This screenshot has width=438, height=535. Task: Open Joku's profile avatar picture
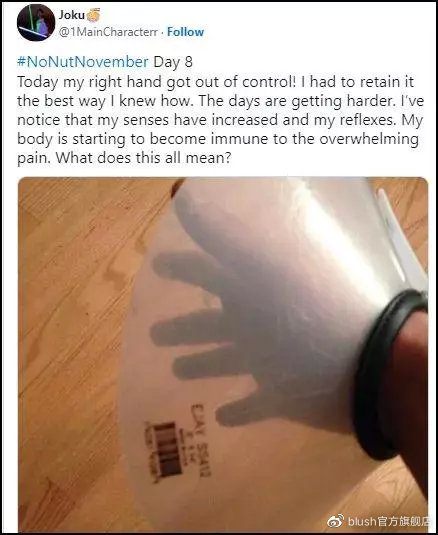pyautogui.click(x=36, y=23)
